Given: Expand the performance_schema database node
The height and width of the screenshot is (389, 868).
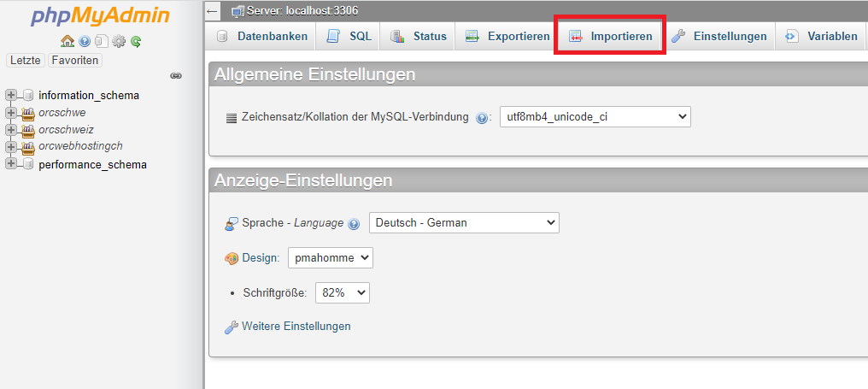Looking at the screenshot, I should point(11,164).
